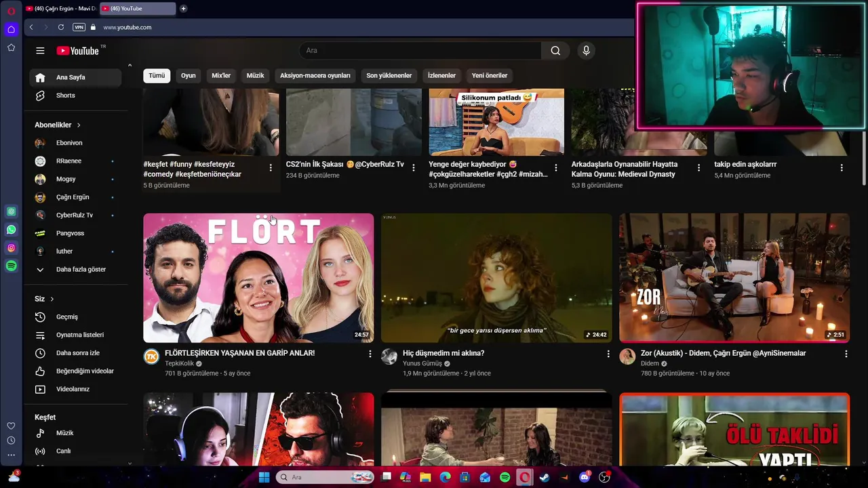The image size is (868, 488).
Task: Select the Oyun filter chip
Action: tap(189, 75)
